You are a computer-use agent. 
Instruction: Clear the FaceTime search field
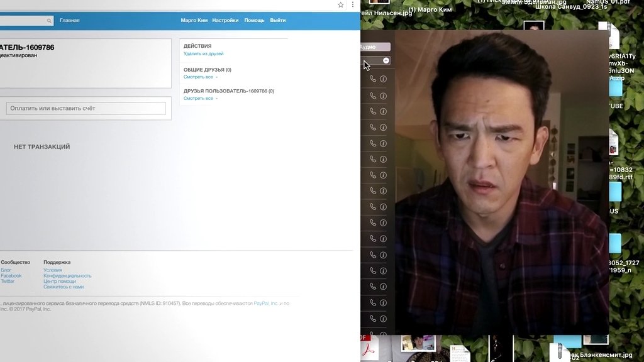point(386,60)
